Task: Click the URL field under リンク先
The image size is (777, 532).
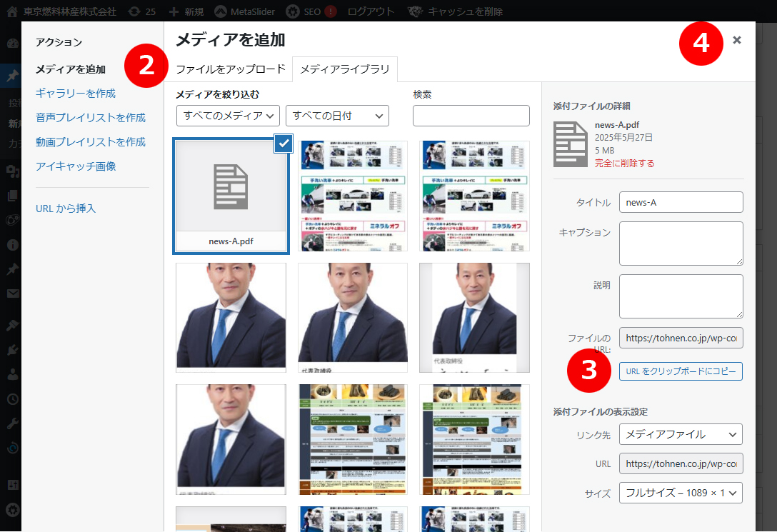Action: 681,463
